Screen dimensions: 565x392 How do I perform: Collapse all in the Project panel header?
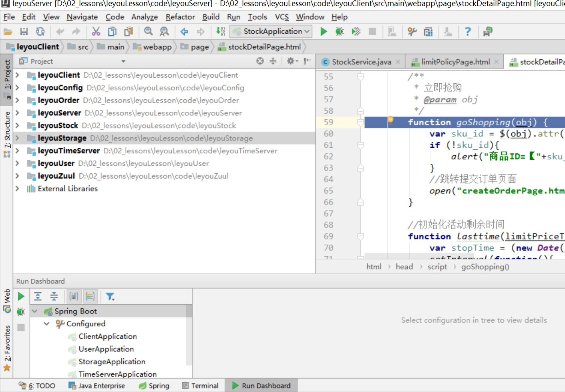[x=273, y=61]
